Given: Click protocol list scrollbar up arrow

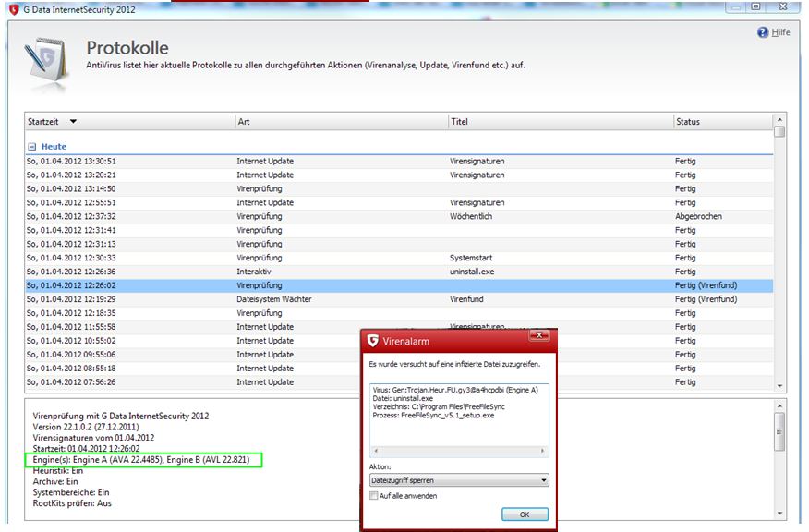Looking at the screenshot, I should (x=779, y=120).
